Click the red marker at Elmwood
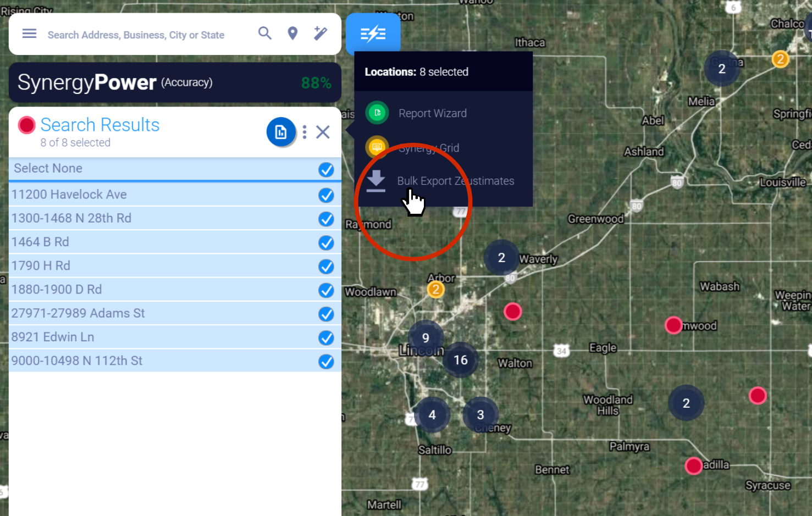Screen dimensions: 812x516 [673, 325]
